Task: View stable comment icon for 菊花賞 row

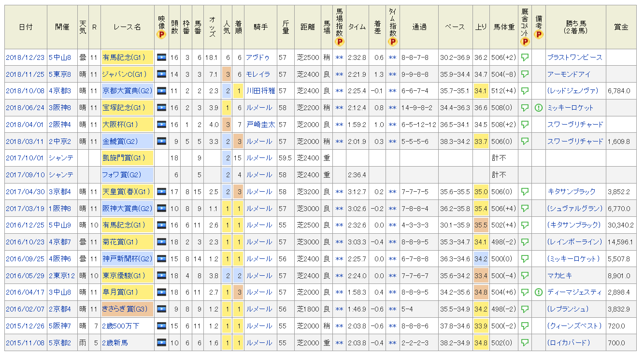Action: [x=525, y=242]
